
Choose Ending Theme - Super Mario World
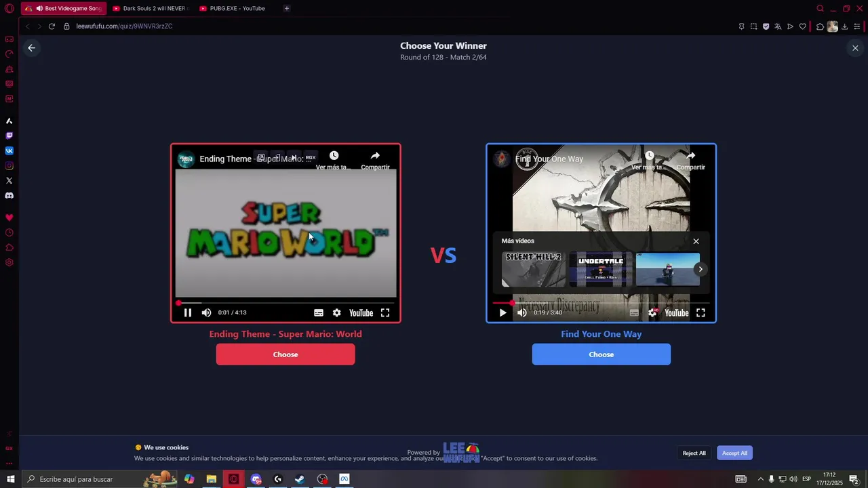(x=285, y=354)
